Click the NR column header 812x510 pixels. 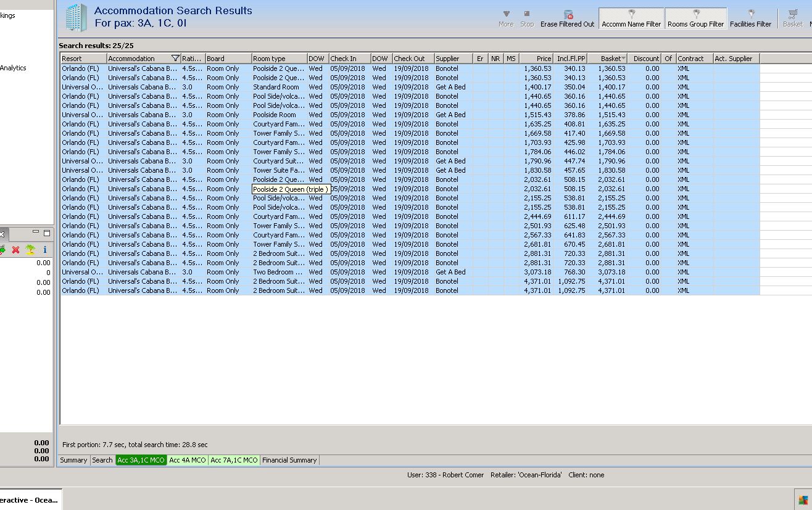pyautogui.click(x=495, y=59)
